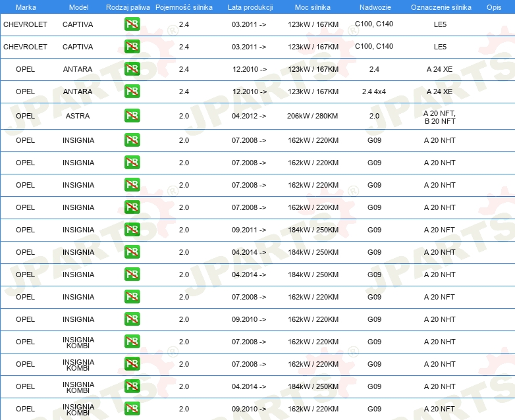Image resolution: width=515 pixels, height=420 pixels.
Task: Click fuel icon in the first Opel Antara row
Action: (x=132, y=69)
